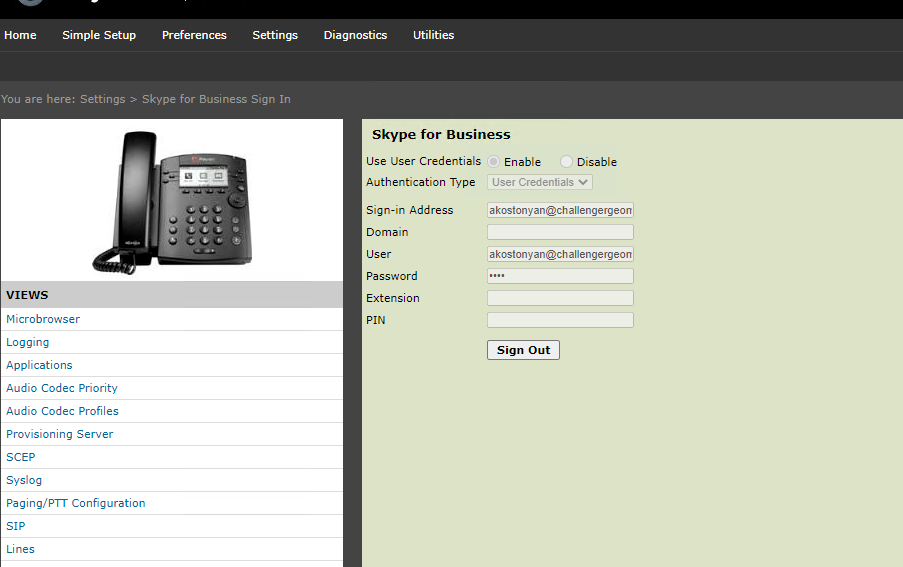This screenshot has height=567, width=903.
Task: Open the Home menu
Action: click(20, 35)
